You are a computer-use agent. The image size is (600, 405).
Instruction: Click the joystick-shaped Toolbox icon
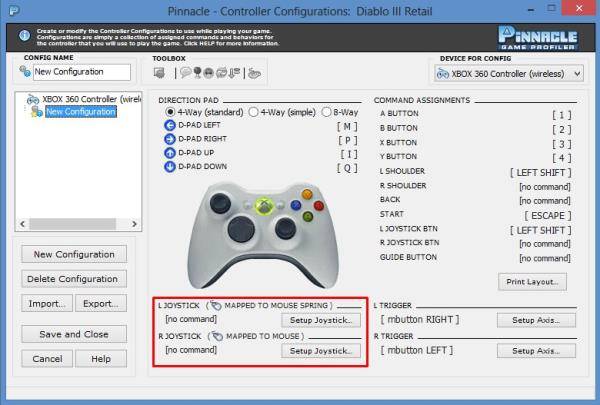tap(197, 73)
